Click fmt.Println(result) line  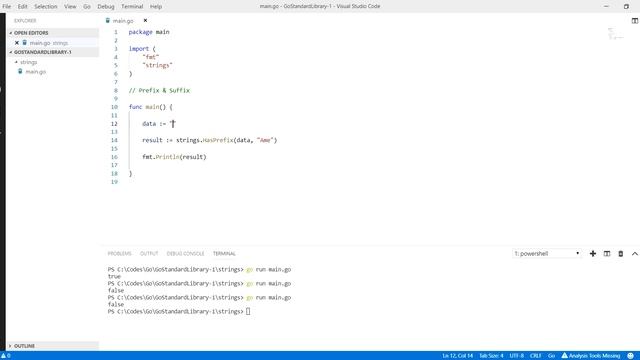tap(174, 157)
